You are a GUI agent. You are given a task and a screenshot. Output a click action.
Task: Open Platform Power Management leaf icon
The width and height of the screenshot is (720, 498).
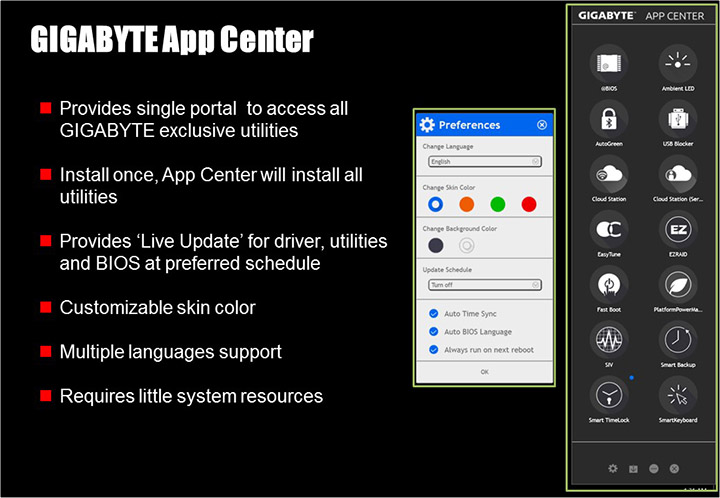pos(678,285)
